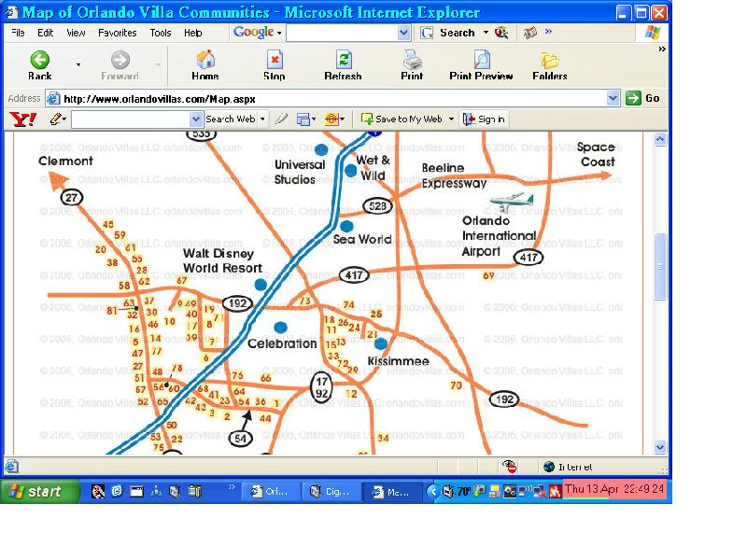Click the Google Search button
The image size is (747, 560).
click(x=450, y=33)
